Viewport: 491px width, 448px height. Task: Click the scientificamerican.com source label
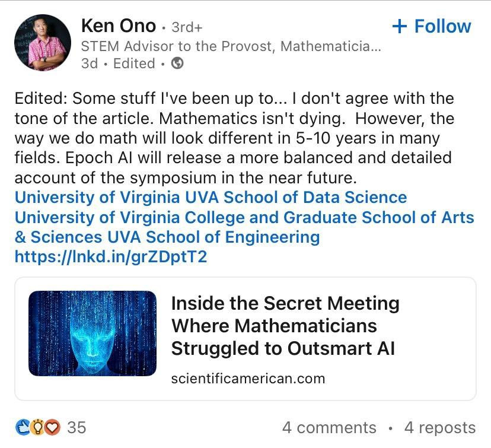248,379
